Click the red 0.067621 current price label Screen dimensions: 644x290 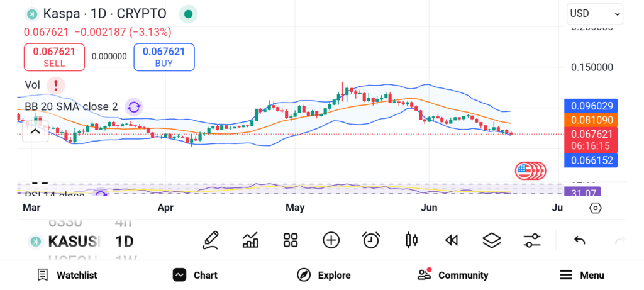point(591,135)
